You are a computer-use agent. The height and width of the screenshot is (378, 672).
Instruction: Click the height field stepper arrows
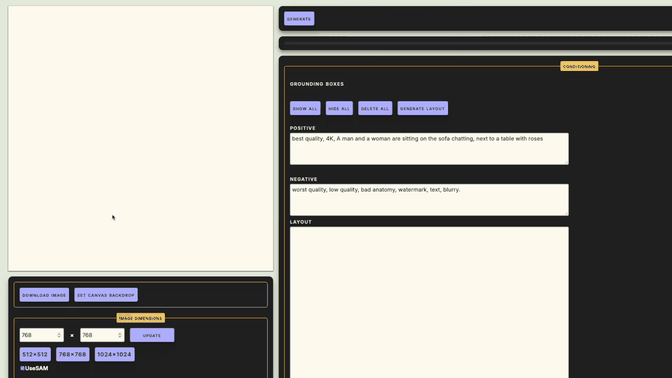(120, 335)
